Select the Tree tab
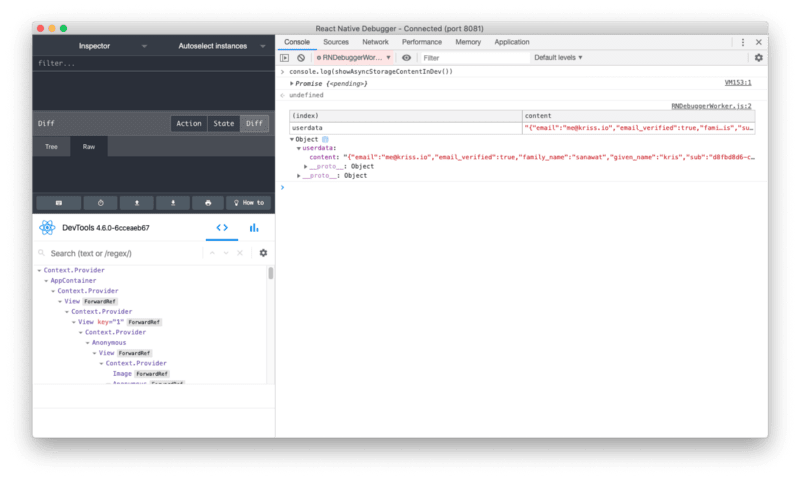Screen dimensions: 800x480 (51, 147)
